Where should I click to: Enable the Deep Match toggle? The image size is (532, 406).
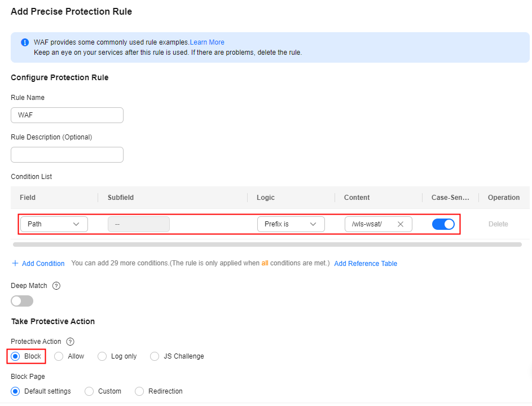22,301
